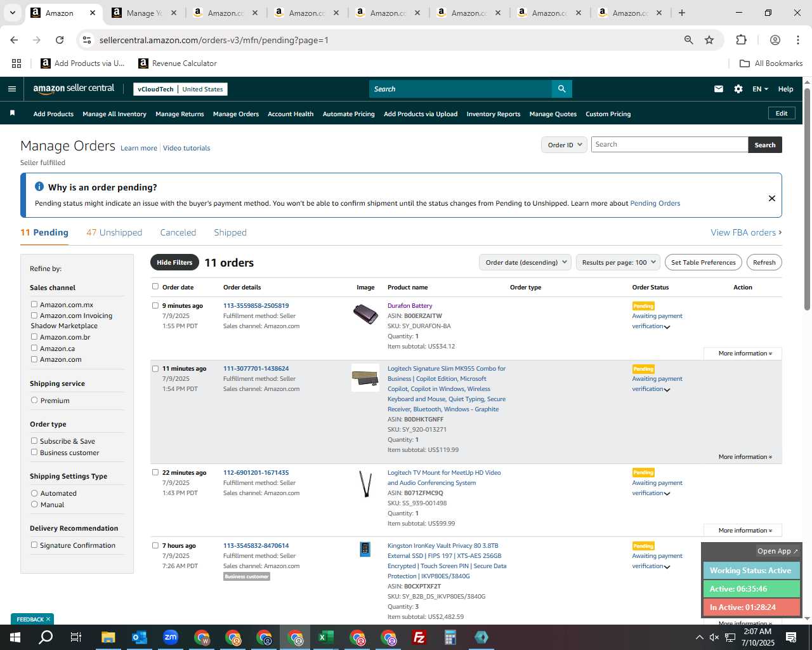Check the Subscribe & Save order type

click(34, 441)
